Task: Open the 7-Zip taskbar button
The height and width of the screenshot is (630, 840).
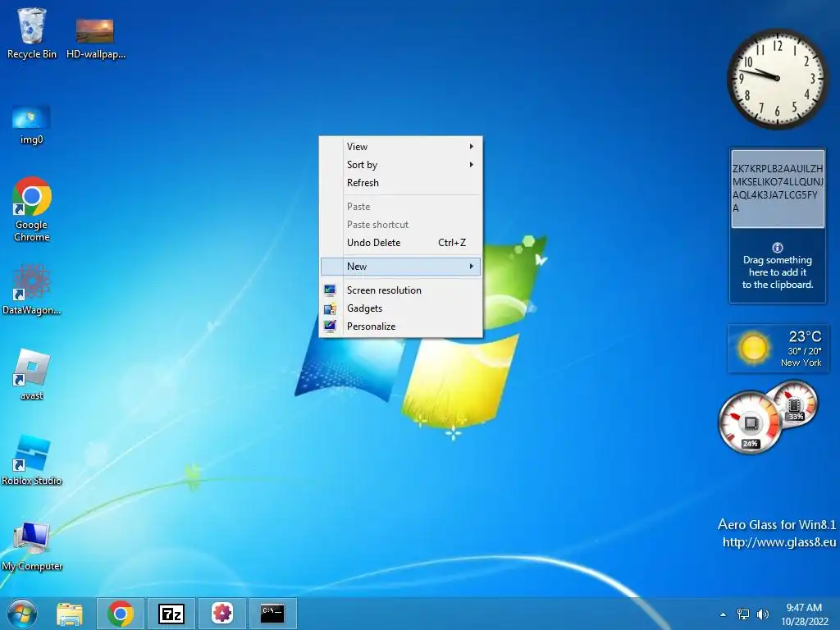Action: pyautogui.click(x=171, y=614)
